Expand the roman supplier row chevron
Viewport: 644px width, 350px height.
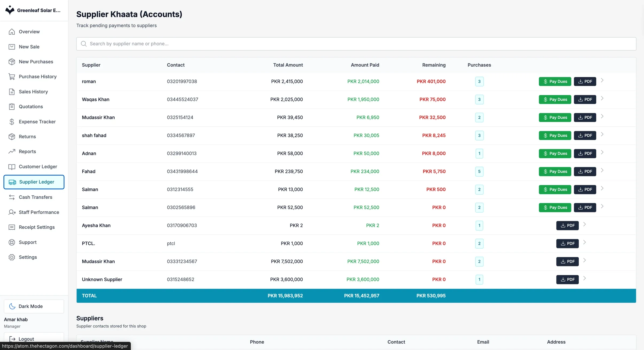tap(602, 80)
